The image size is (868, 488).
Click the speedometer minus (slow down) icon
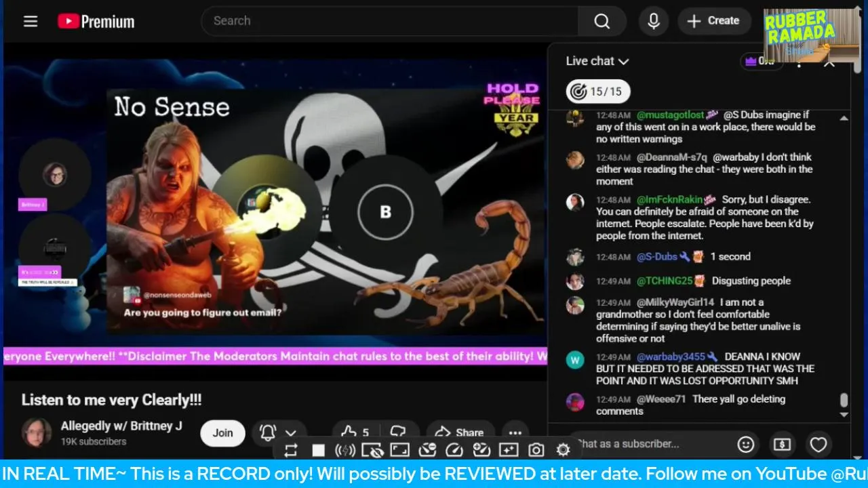click(x=427, y=450)
